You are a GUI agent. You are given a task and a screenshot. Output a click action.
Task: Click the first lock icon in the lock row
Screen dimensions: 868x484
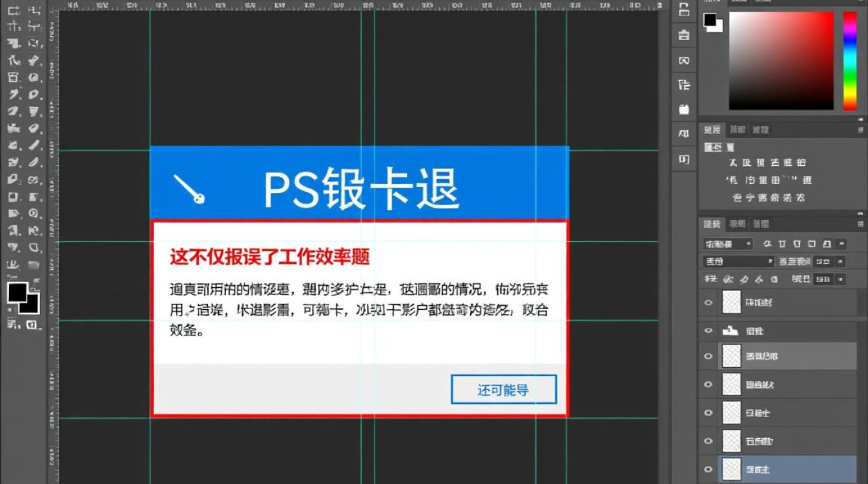point(729,279)
